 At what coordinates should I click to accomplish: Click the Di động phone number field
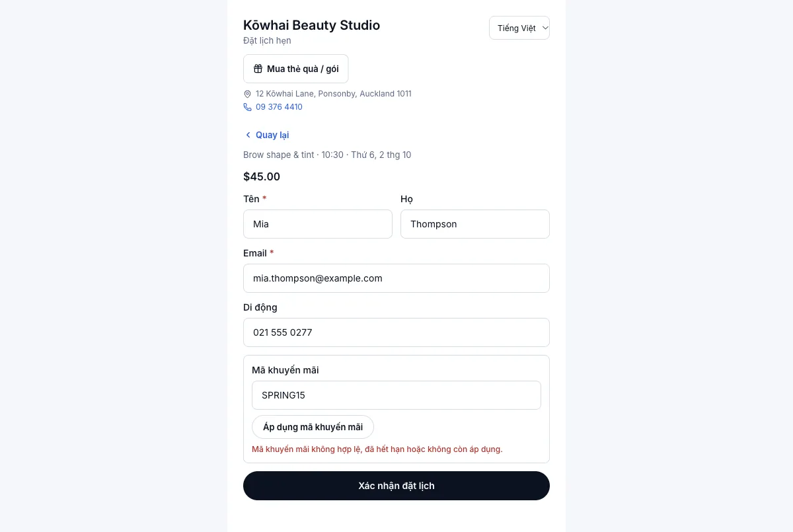click(397, 332)
